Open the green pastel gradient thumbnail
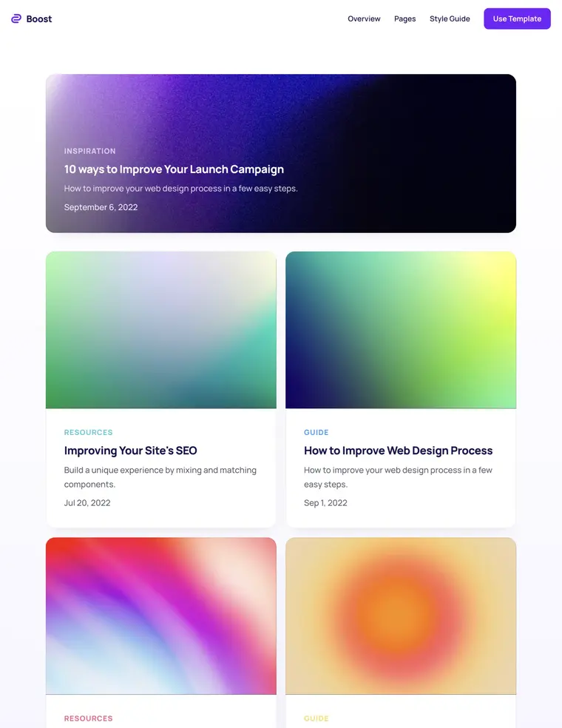Viewport: 562px width, 728px height. [161, 330]
